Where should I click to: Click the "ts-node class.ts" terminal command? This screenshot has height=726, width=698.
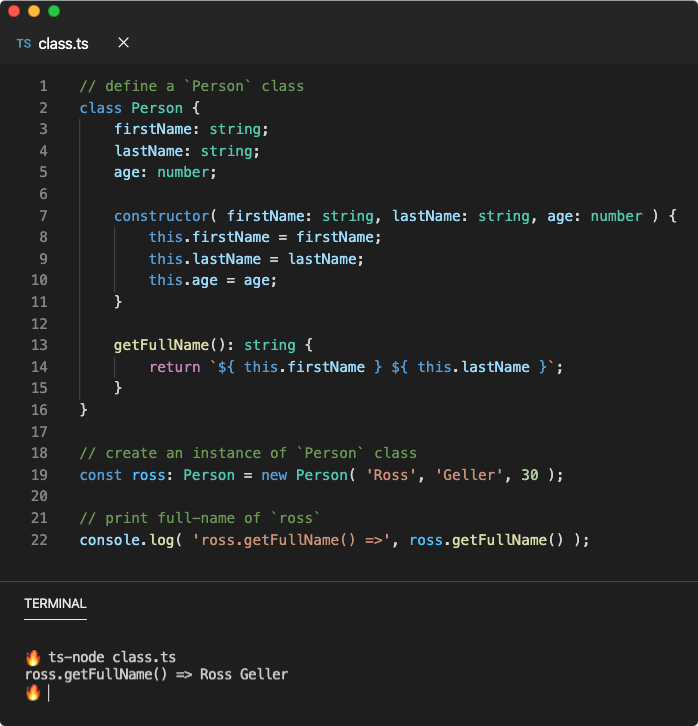point(112,657)
